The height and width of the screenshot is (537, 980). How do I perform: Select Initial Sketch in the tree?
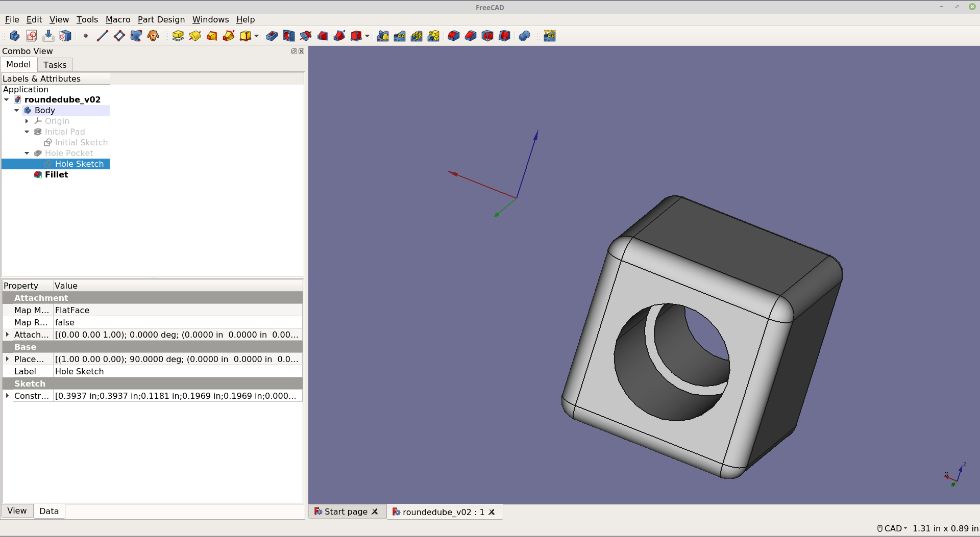click(81, 142)
